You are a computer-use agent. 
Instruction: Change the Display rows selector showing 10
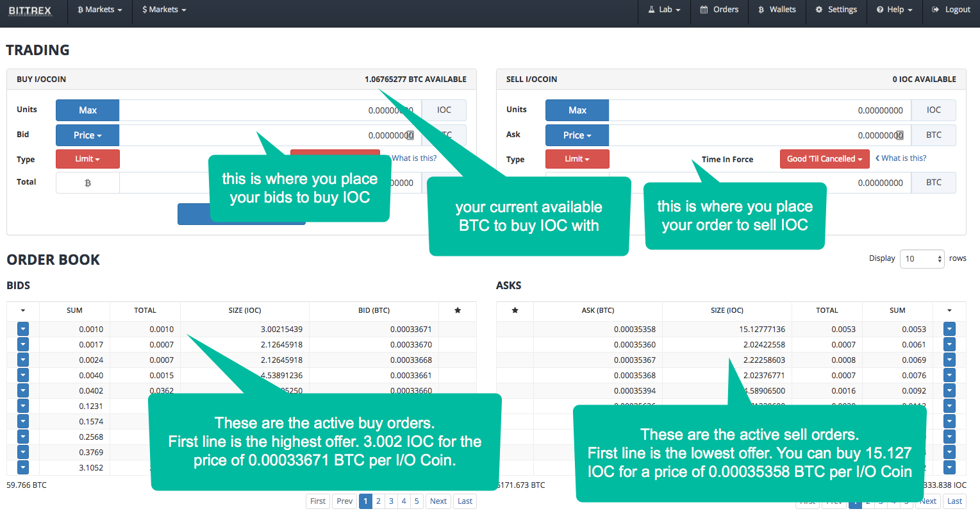click(x=922, y=259)
